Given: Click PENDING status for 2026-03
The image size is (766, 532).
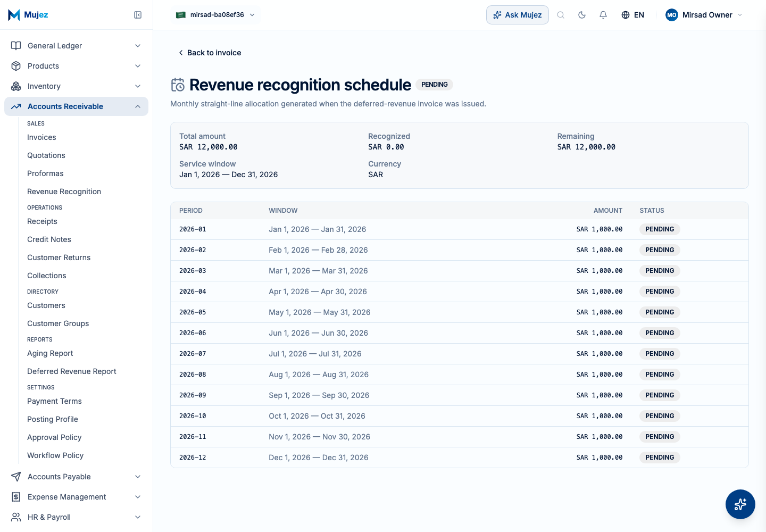Looking at the screenshot, I should [660, 271].
